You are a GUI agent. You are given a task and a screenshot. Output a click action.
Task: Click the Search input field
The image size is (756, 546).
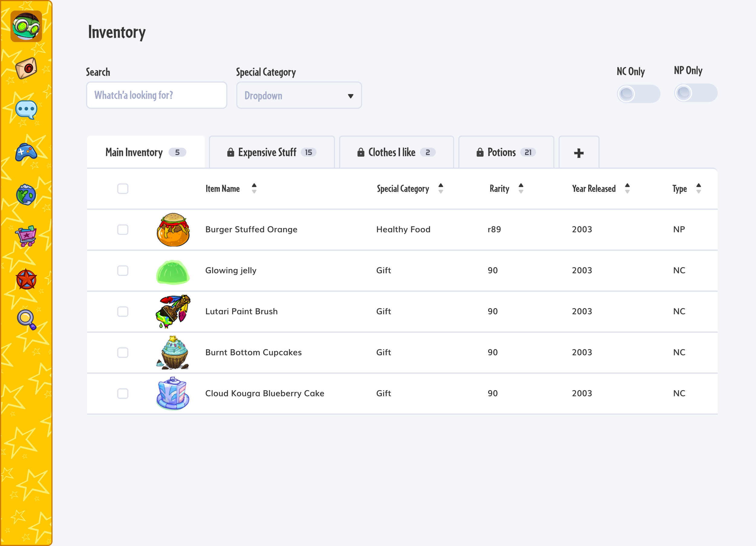156,95
